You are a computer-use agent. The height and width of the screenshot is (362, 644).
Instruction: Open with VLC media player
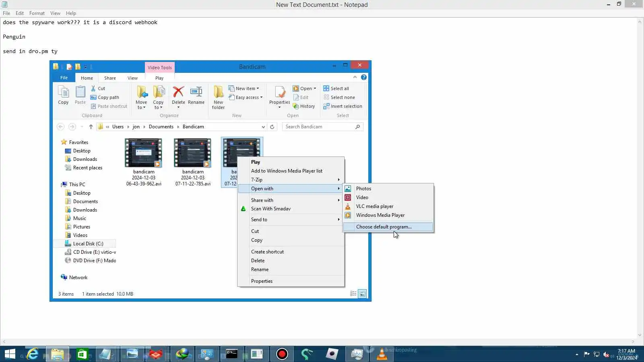coord(388,206)
